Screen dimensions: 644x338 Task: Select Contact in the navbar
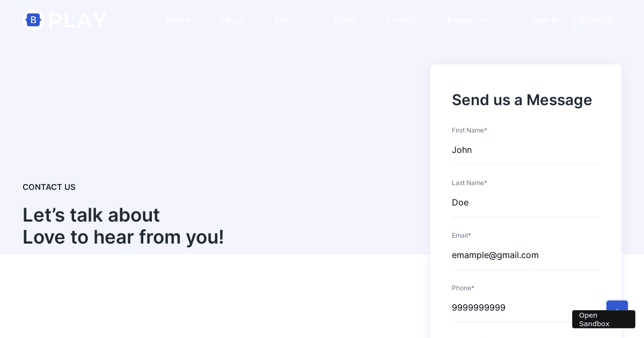tap(401, 20)
